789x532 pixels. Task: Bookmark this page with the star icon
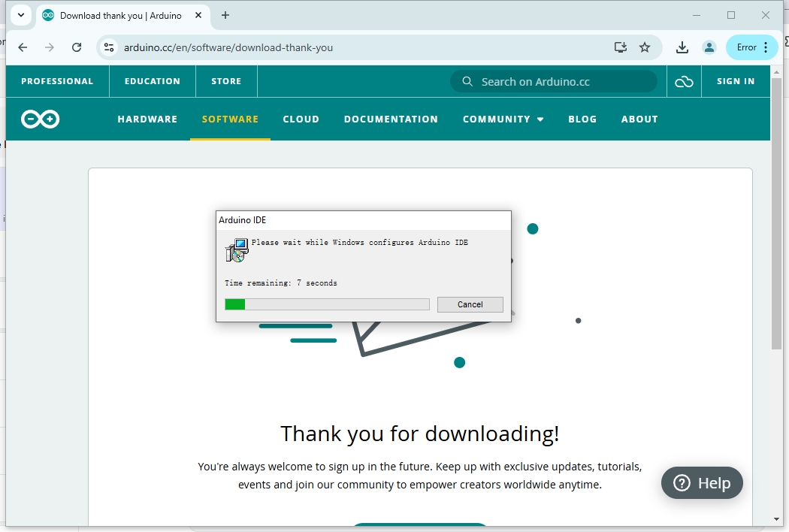pos(645,47)
